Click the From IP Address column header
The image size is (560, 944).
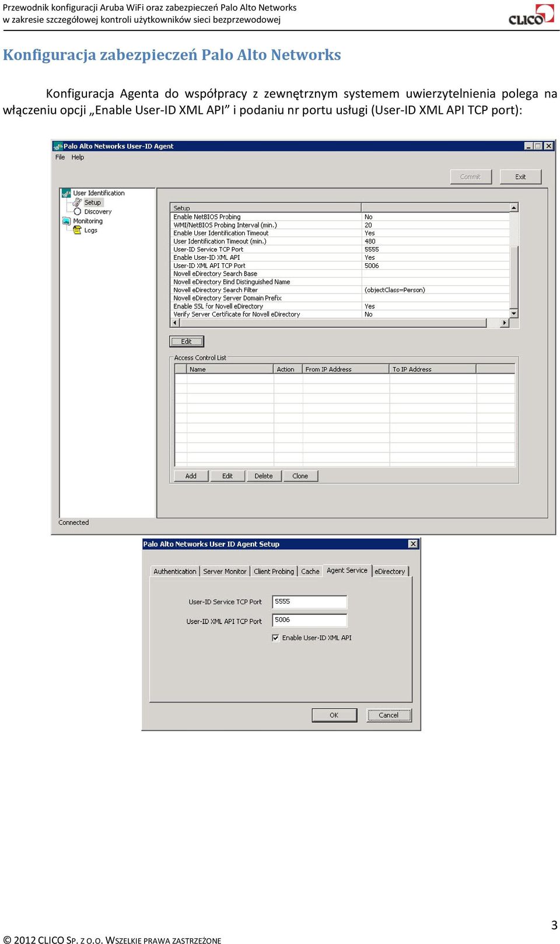345,369
